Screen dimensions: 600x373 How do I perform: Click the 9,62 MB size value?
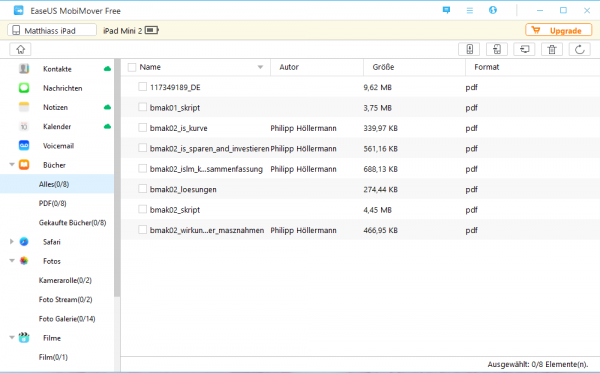click(377, 87)
